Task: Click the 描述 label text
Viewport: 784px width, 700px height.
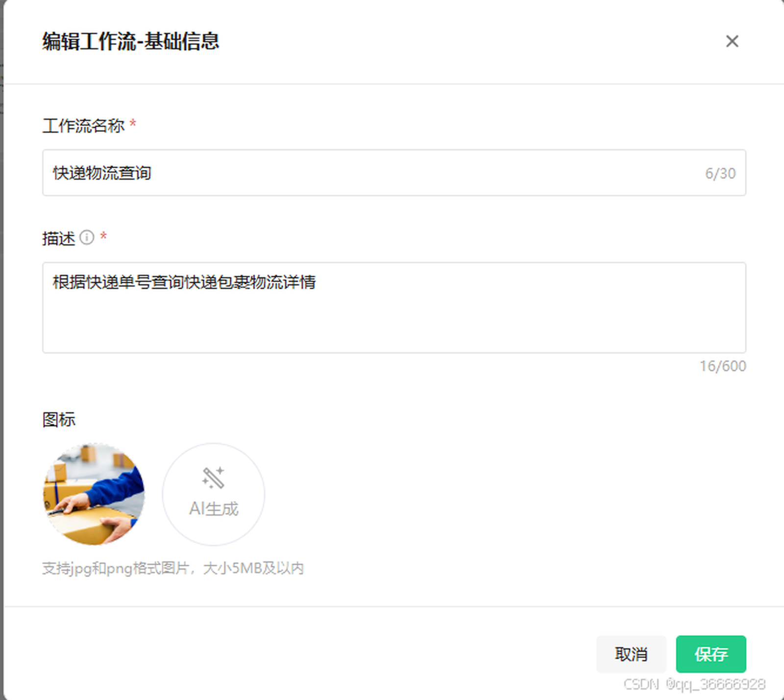Action: [59, 239]
